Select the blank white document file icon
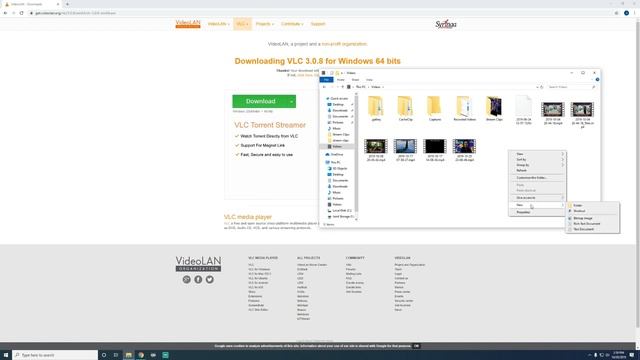 (x=523, y=106)
